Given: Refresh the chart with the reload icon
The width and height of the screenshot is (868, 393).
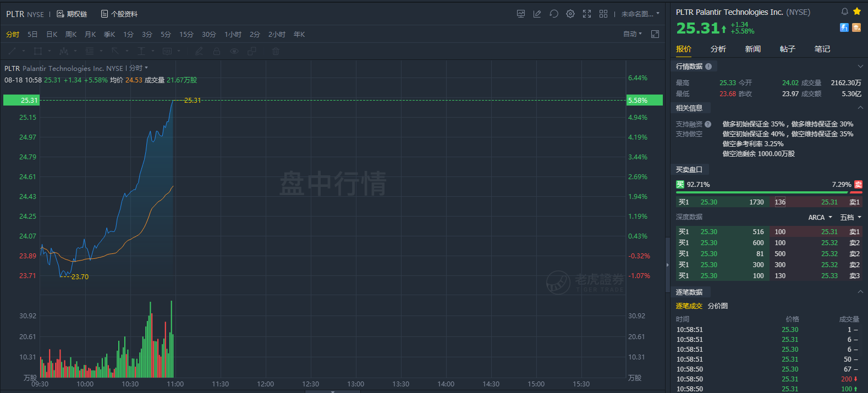Looking at the screenshot, I should tap(554, 14).
